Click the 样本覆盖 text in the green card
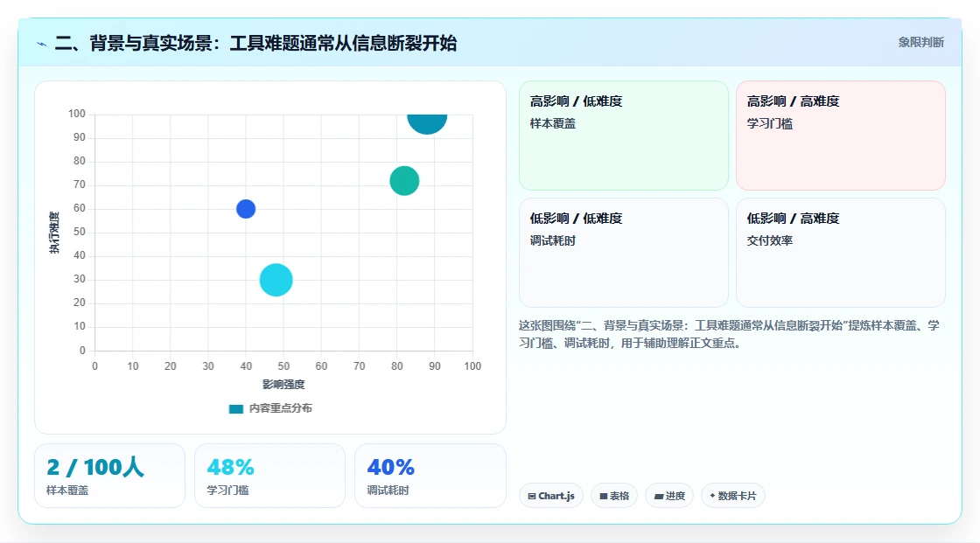The image size is (980, 543). coord(552,123)
